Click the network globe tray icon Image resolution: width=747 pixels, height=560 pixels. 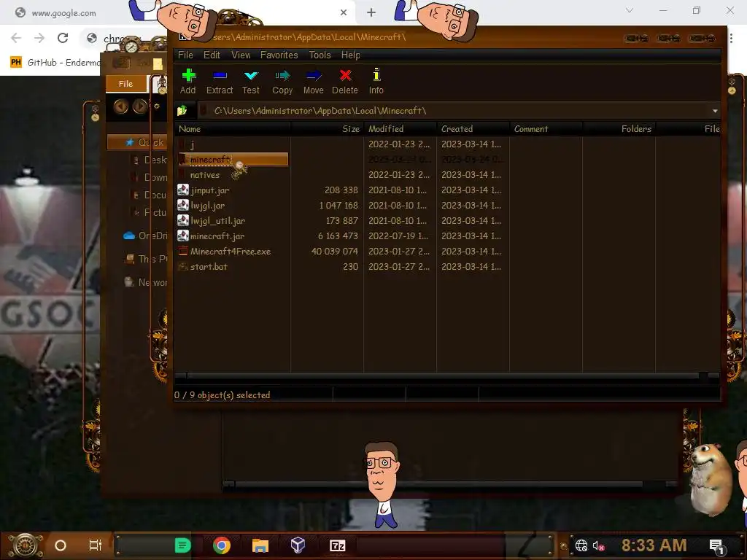581,545
